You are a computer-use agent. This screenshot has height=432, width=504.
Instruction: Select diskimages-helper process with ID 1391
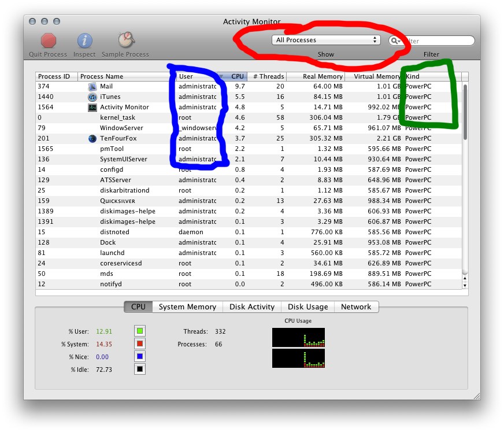tap(249, 221)
